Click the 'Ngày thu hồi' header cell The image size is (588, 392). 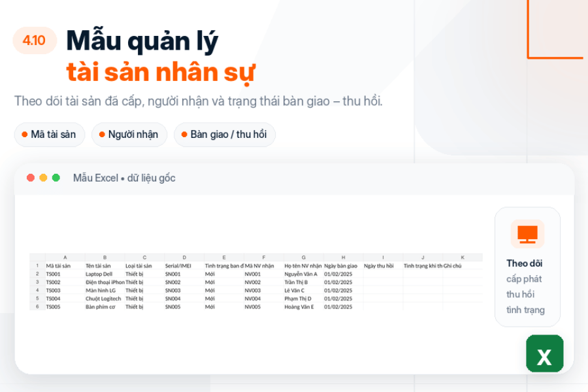tap(384, 266)
